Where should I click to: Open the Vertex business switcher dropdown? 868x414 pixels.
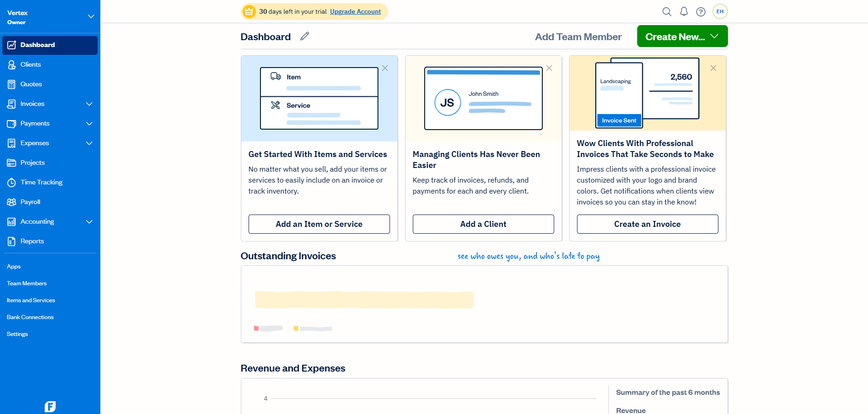(x=91, y=16)
